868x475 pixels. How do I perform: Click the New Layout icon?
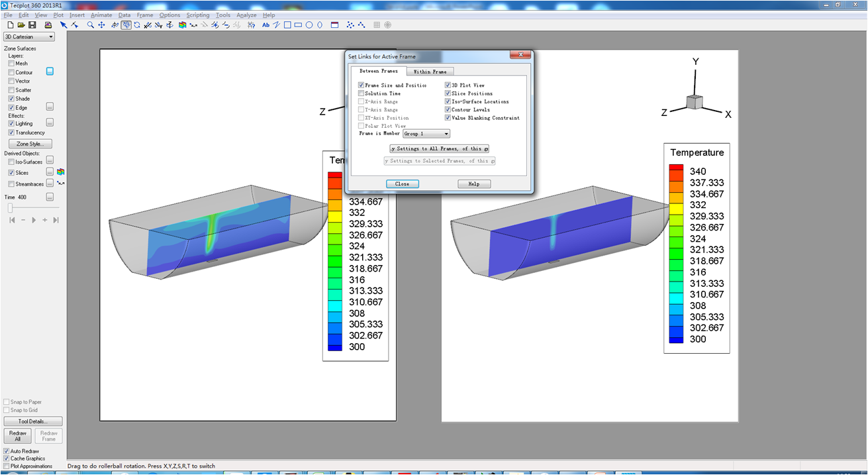(x=11, y=25)
